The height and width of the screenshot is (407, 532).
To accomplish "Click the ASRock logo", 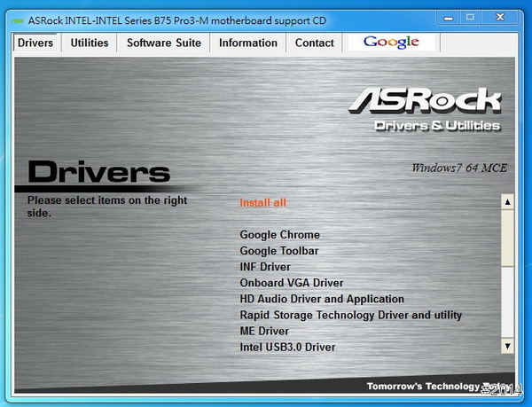I will click(425, 99).
